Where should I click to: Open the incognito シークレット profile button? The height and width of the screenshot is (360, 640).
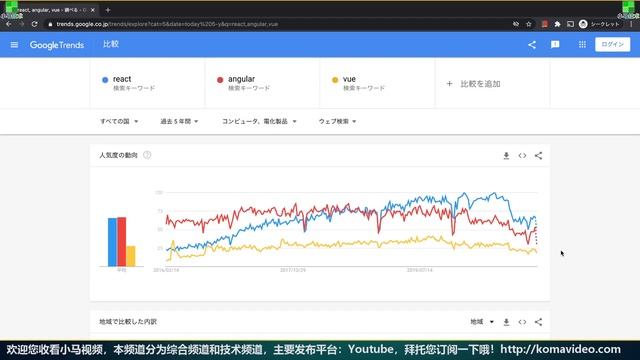(x=599, y=24)
